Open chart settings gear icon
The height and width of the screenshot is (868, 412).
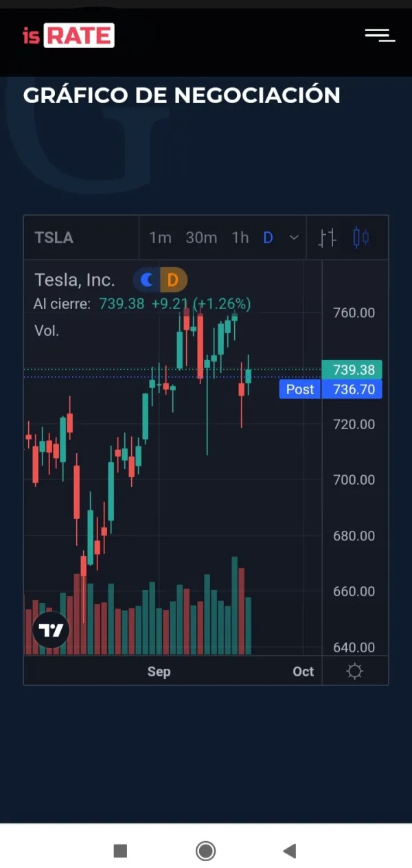point(355,672)
